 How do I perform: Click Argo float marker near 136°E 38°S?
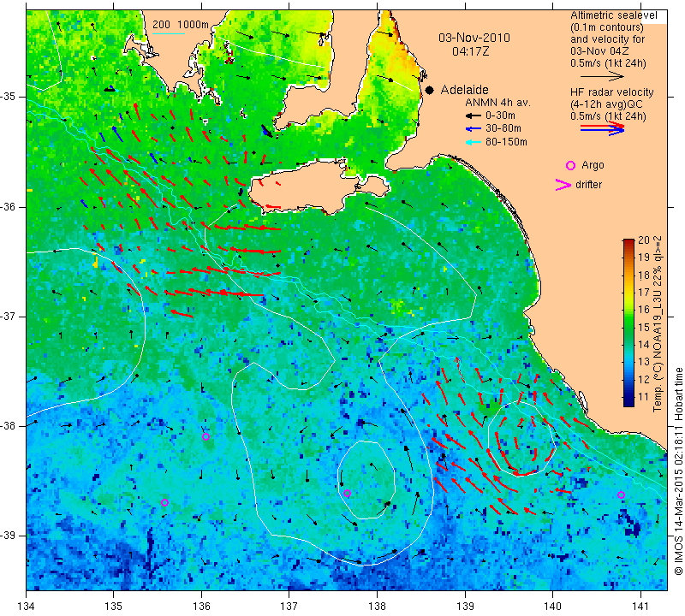(x=205, y=436)
